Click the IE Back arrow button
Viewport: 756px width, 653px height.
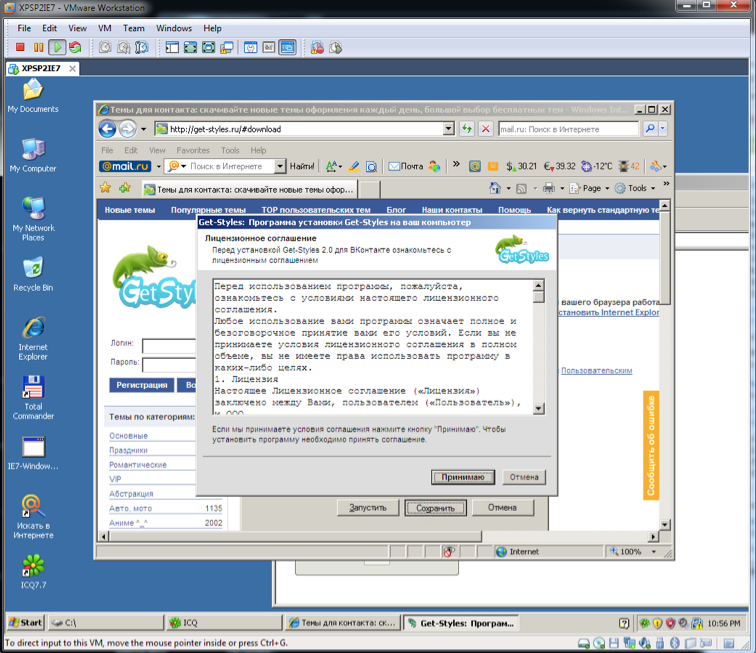click(x=108, y=129)
